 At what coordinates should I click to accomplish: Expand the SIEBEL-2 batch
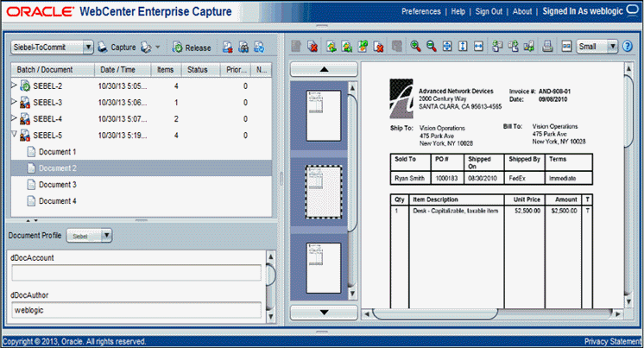pyautogui.click(x=14, y=85)
